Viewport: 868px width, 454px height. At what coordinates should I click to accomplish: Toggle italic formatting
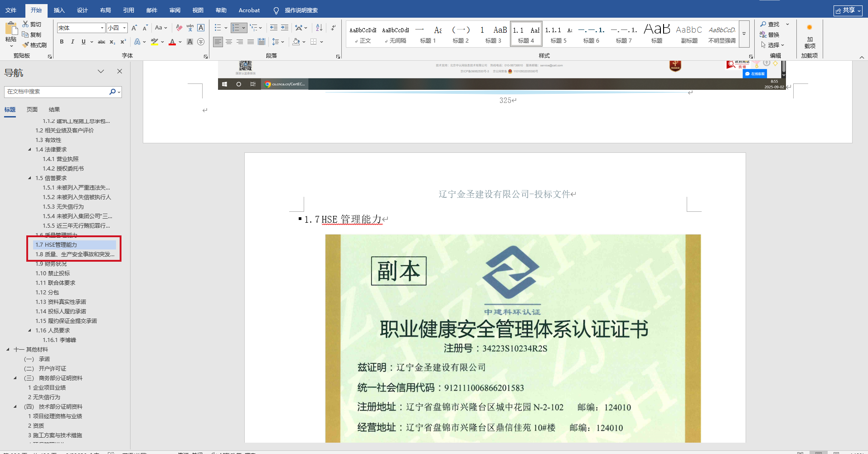point(73,42)
